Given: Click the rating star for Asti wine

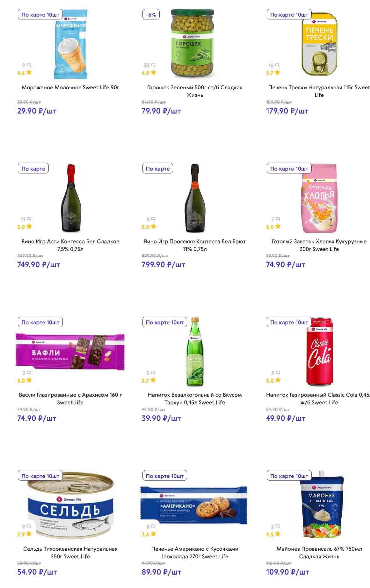Looking at the screenshot, I should coord(29,226).
